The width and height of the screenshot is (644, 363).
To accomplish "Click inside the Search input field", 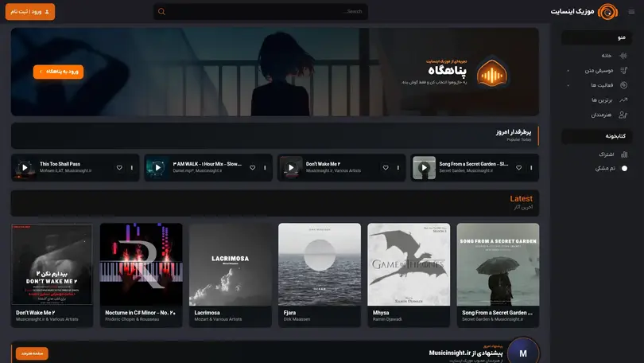I will point(266,11).
